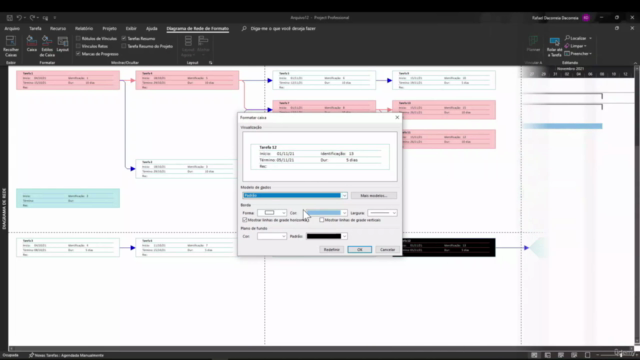Click the Mais modelos button
Viewport: 640px width, 360px height.
coord(374,196)
